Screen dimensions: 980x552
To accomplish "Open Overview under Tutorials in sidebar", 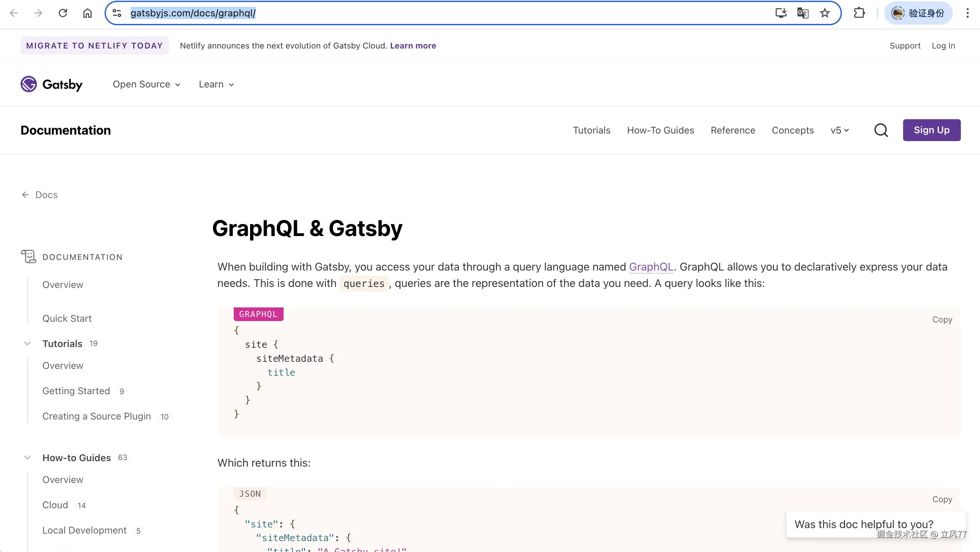I will pyautogui.click(x=63, y=365).
